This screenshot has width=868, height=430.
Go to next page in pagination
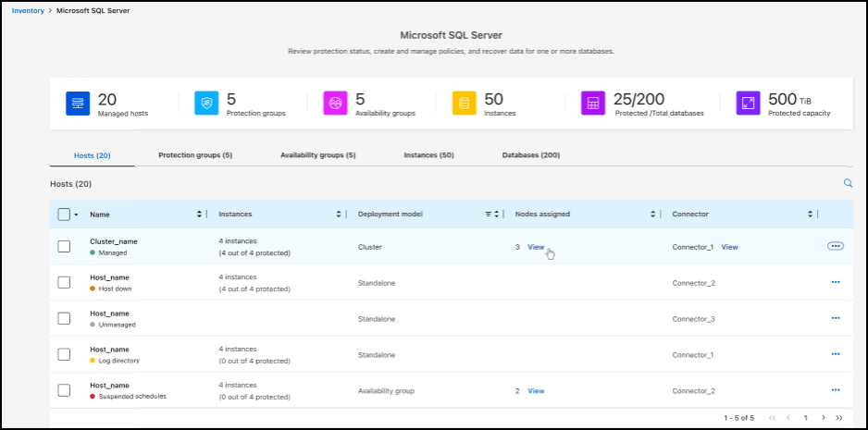(824, 418)
